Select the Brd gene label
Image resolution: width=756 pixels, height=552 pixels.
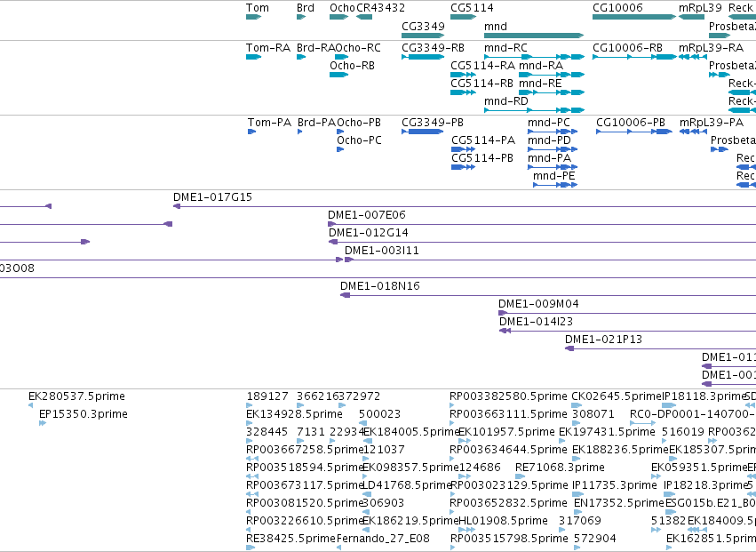306,8
